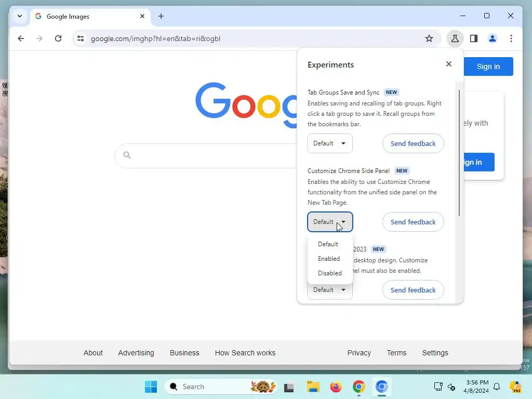Send feedback for Customize Chrome Side Panel

pos(413,222)
